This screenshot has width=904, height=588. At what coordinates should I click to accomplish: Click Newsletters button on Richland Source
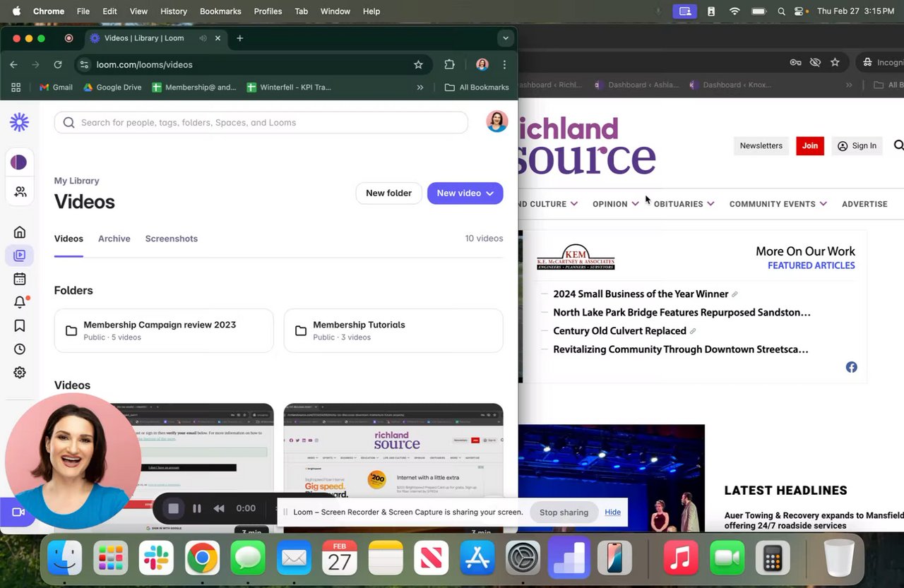click(x=761, y=145)
